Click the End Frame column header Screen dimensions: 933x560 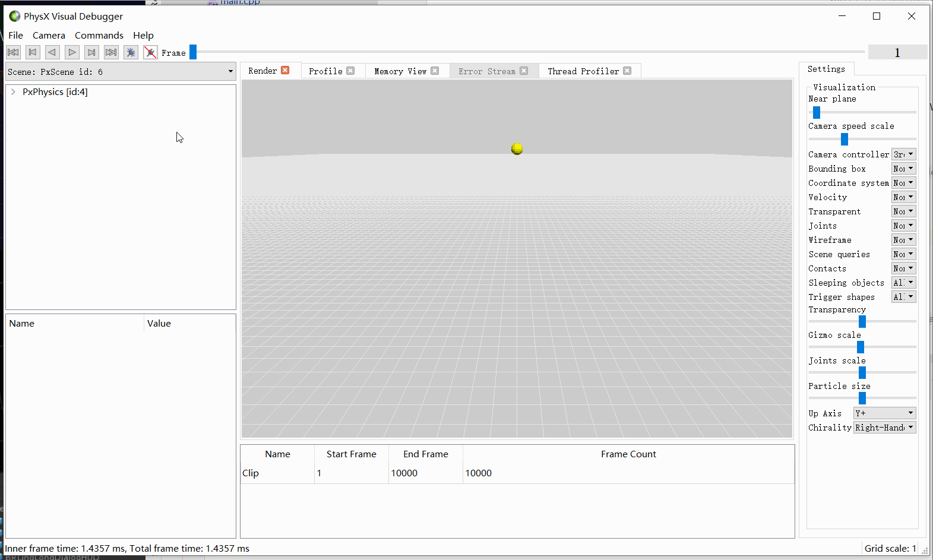coord(426,454)
